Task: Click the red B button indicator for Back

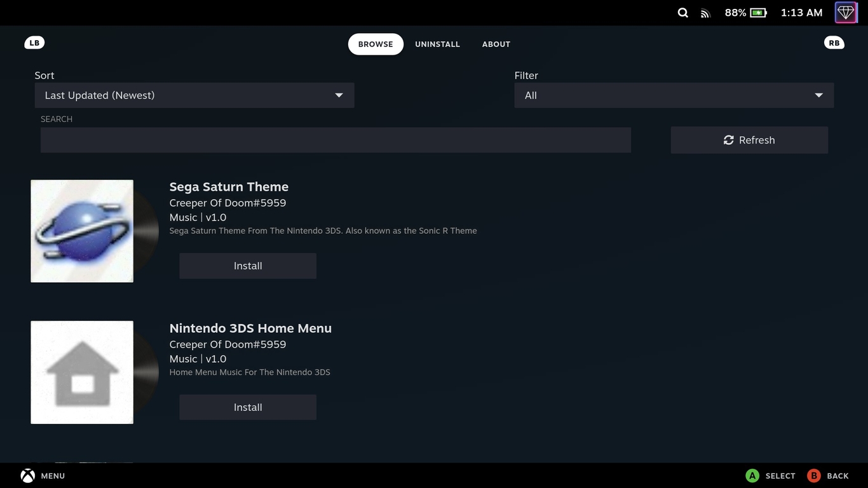Action: coord(814,475)
